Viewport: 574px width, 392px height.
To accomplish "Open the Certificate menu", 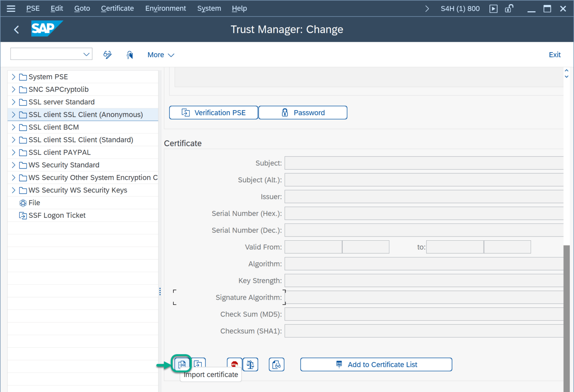I will point(117,9).
